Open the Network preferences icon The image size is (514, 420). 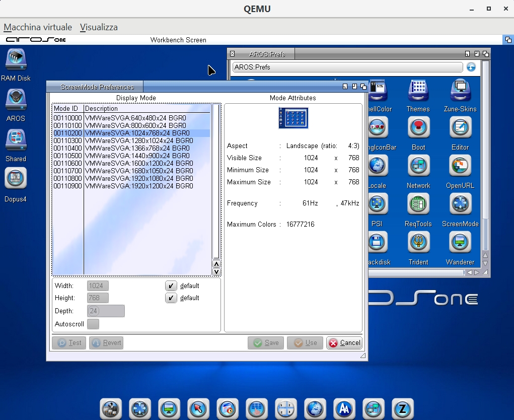pos(418,166)
